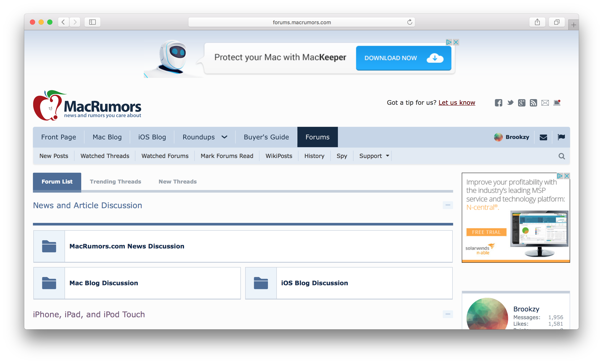603x364 pixels.
Task: Reload the page using the refresh icon
Action: 409,22
